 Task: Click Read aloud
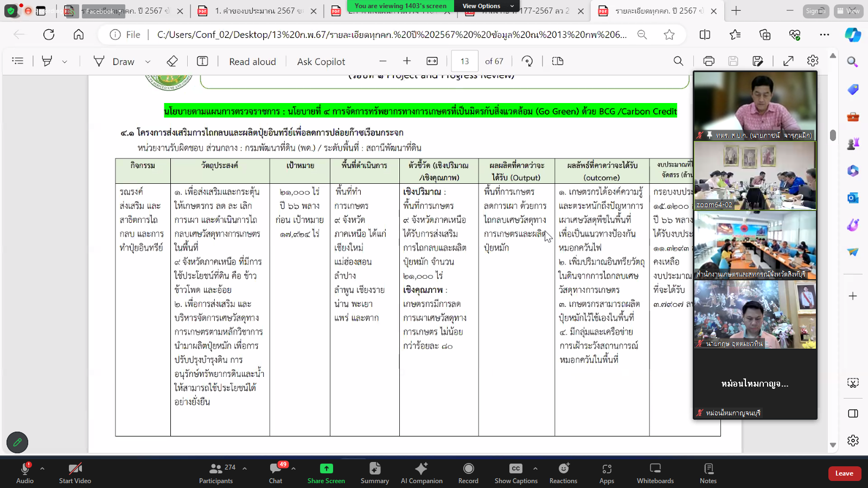point(252,62)
